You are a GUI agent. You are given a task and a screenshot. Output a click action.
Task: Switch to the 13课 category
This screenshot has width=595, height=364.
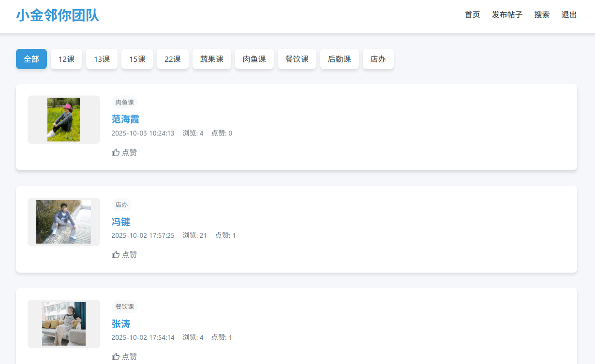coord(102,59)
